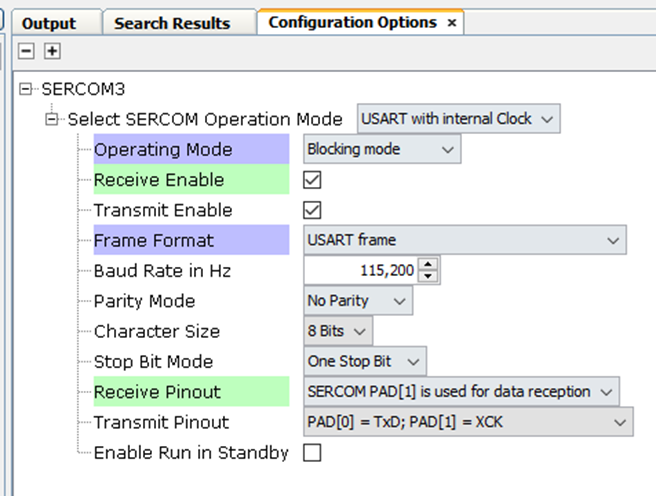Open the No Parity dropdown
The image size is (656, 496).
coord(357,301)
